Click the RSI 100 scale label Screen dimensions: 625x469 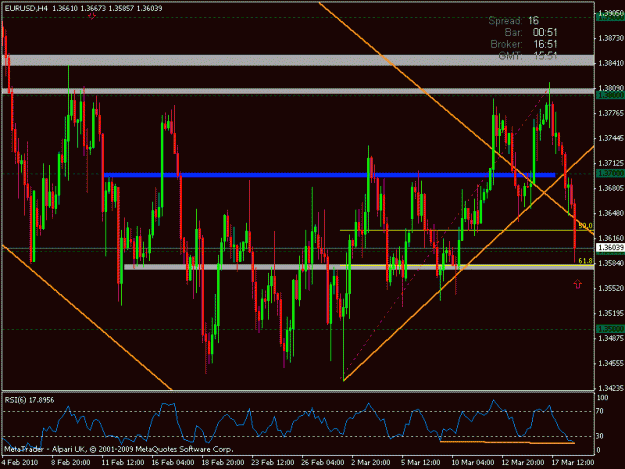pos(602,398)
